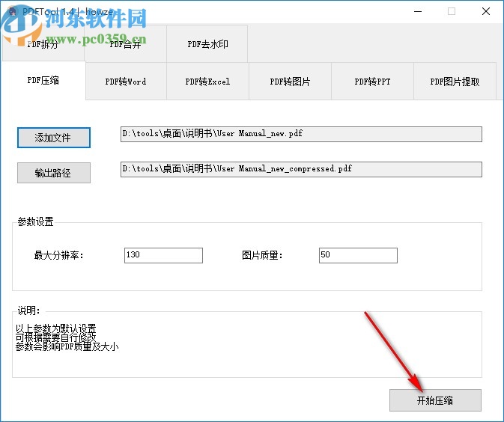Switch to the PDF转Word tab
Image resolution: width=504 pixels, height=422 pixels.
pos(126,82)
